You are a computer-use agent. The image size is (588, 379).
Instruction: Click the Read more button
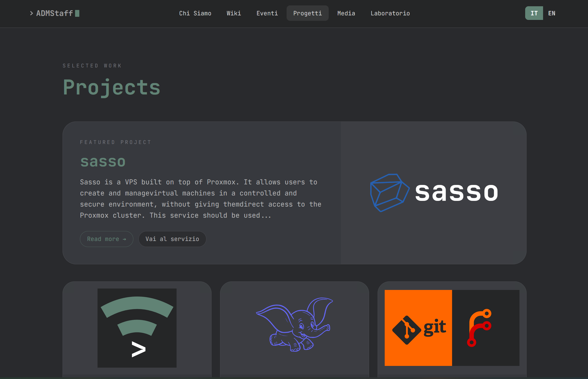(x=107, y=239)
